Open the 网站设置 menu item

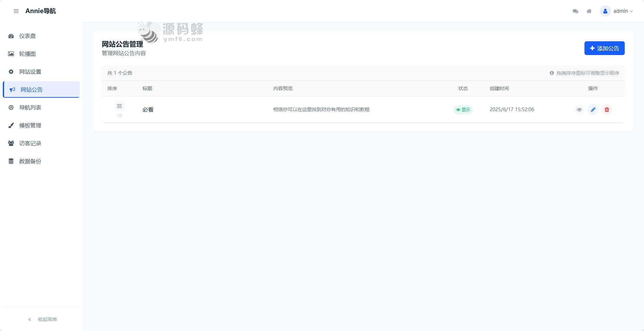point(41,72)
